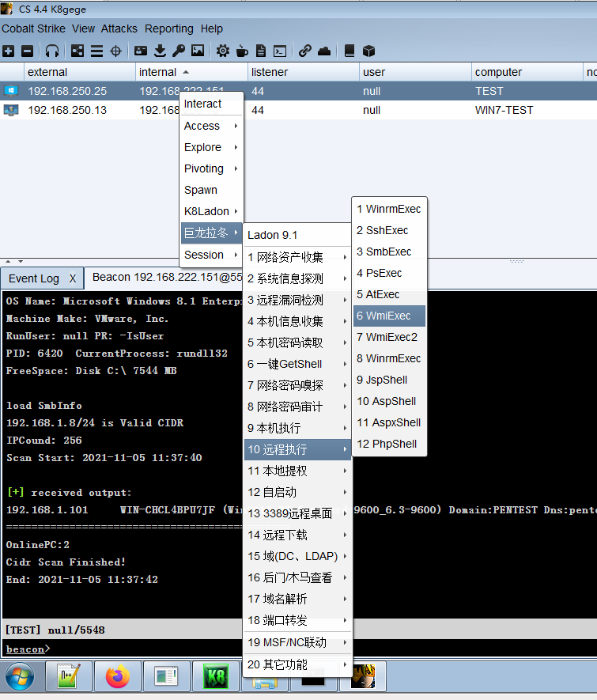597x700 pixels.
Task: Open the green K8 taskbar application
Action: pyautogui.click(x=216, y=676)
